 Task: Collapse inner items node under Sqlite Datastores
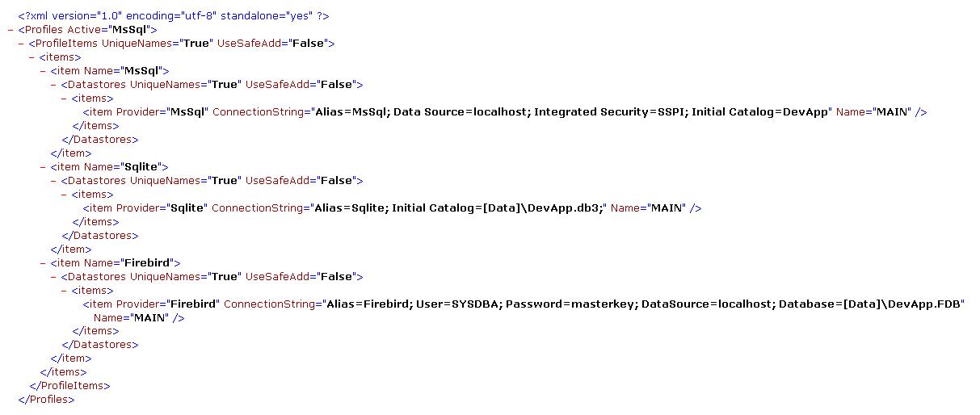(x=64, y=195)
